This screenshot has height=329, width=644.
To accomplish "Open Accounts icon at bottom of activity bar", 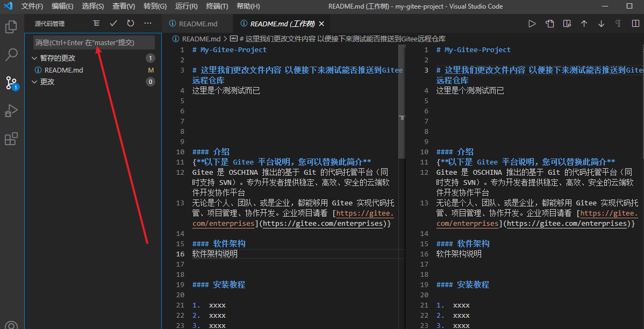I will [x=11, y=325].
